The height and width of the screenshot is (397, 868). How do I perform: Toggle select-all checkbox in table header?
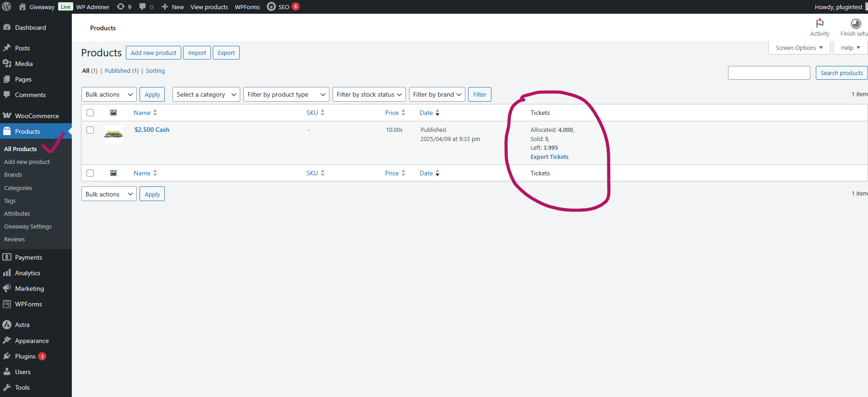pos(90,113)
